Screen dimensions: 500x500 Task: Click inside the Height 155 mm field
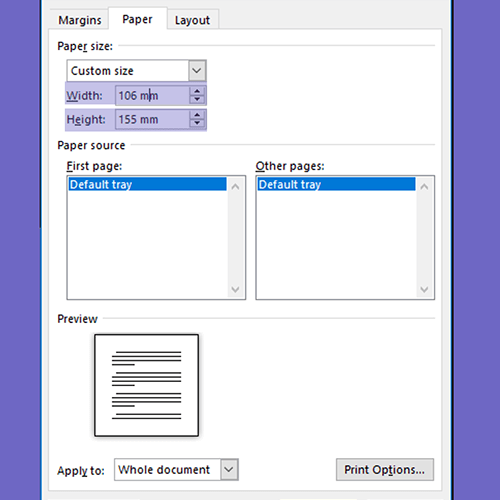[153, 119]
